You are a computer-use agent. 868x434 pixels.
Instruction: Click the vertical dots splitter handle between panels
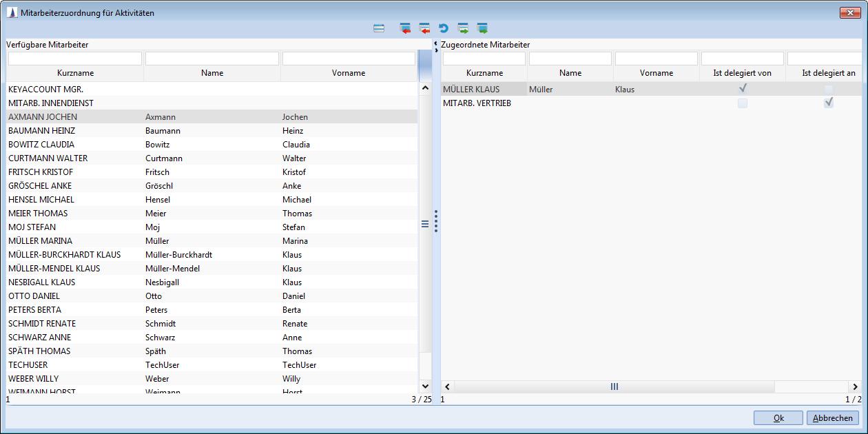click(436, 222)
